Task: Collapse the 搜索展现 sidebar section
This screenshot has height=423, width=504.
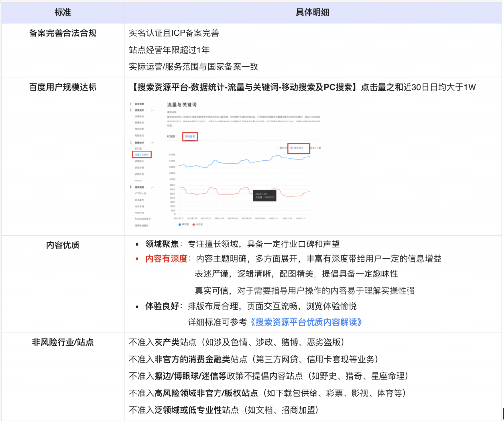Action: (152, 187)
